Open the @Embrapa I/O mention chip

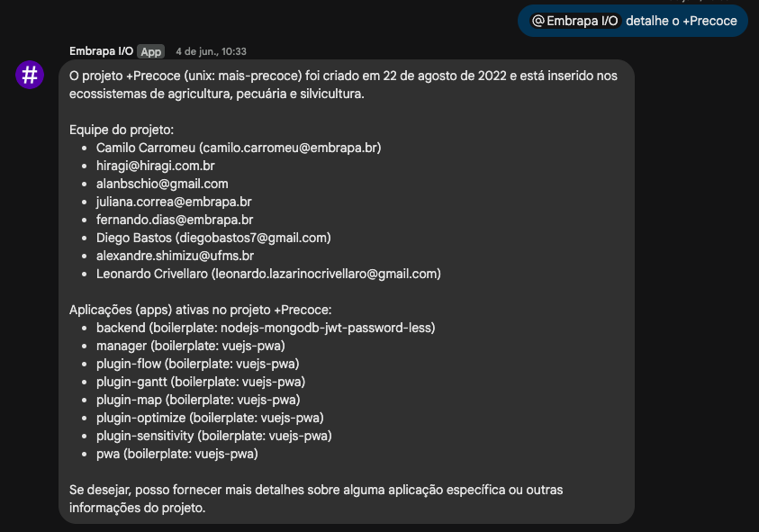pyautogui.click(x=574, y=21)
